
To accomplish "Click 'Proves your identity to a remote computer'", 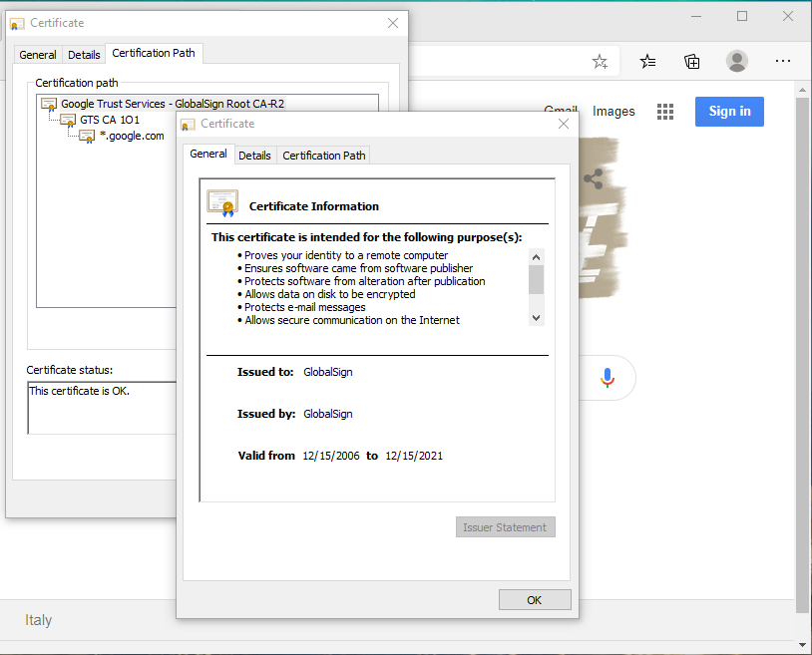I will (346, 255).
